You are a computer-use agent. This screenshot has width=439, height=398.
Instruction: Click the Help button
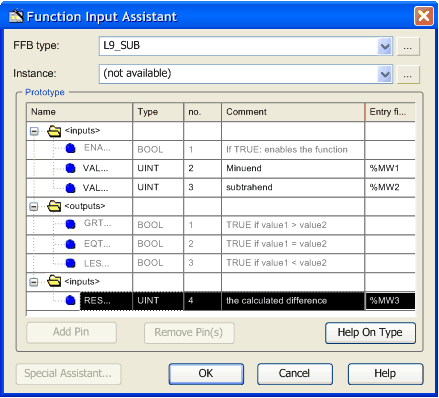coord(385,374)
